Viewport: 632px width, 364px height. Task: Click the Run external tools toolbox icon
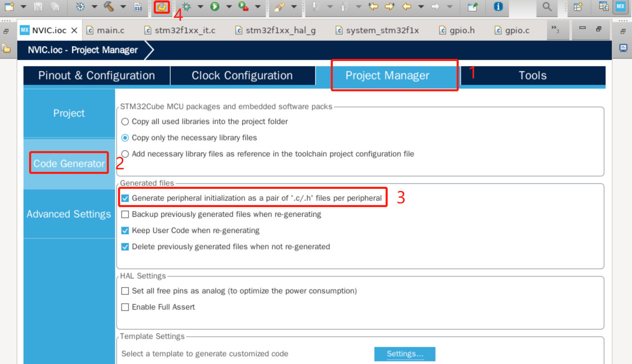pyautogui.click(x=243, y=7)
